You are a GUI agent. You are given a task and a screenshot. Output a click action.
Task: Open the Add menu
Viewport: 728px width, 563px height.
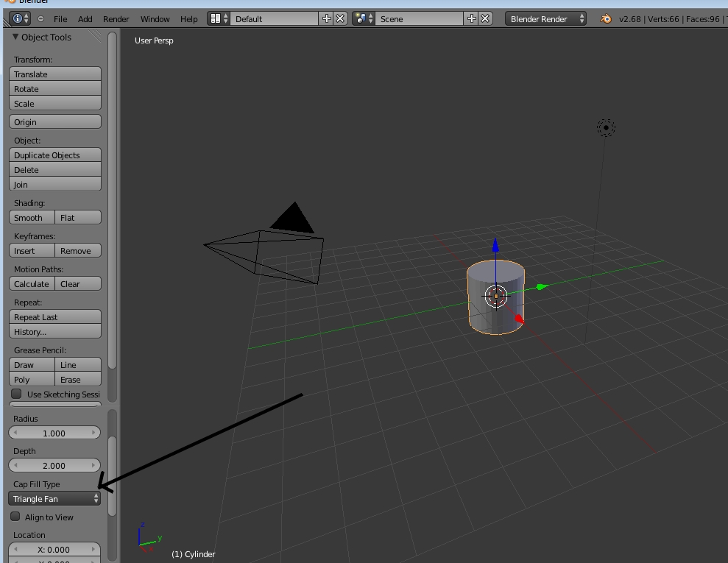(x=85, y=19)
